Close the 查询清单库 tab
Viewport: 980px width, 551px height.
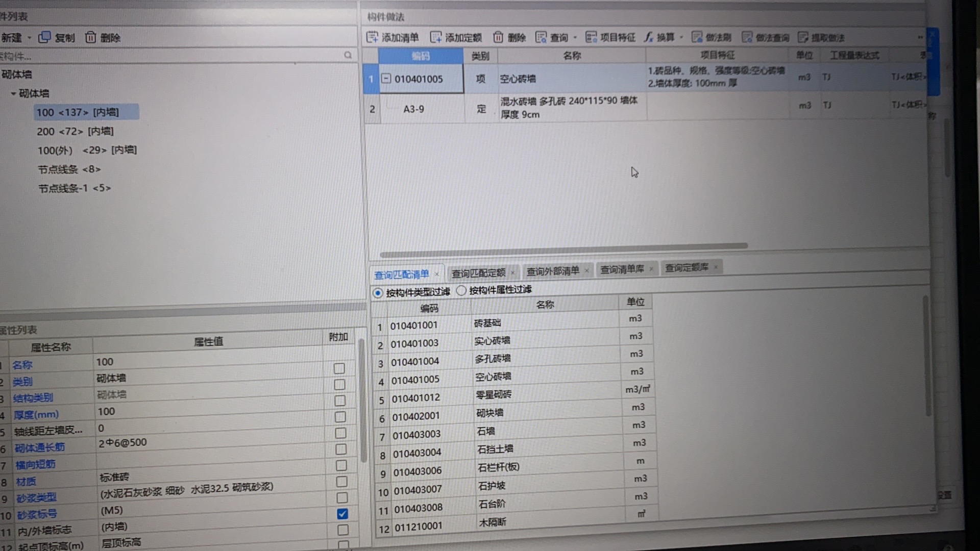click(651, 269)
